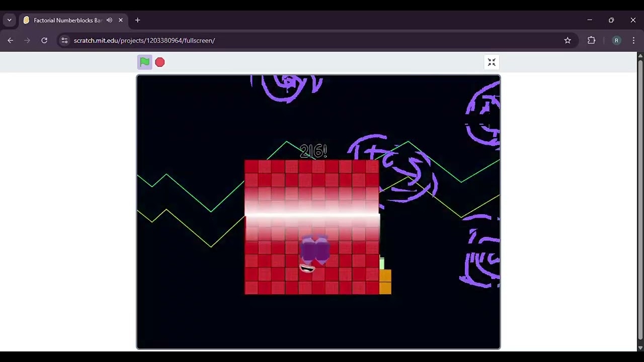Mute the tab via its speaker icon
Viewport: 644px width, 362px height.
pos(109,20)
